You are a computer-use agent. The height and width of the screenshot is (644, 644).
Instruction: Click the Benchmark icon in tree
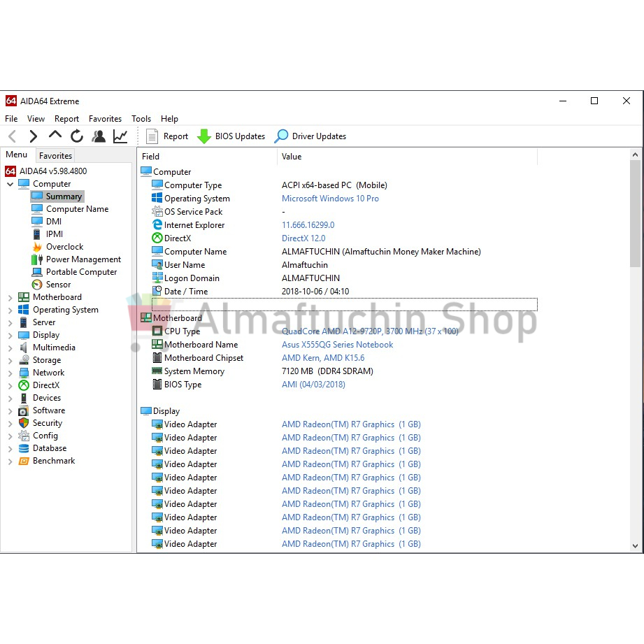(x=24, y=461)
